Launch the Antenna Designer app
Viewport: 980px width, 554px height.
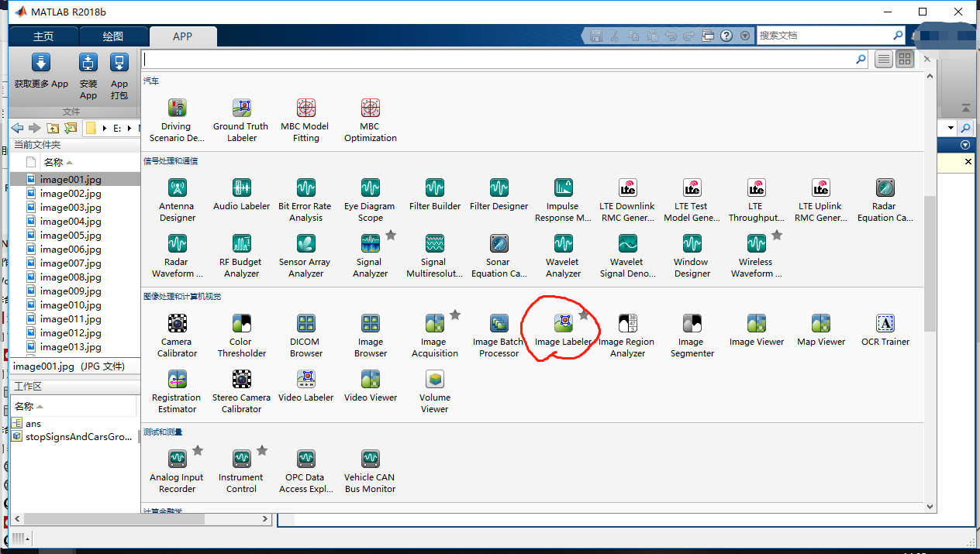[x=177, y=200]
